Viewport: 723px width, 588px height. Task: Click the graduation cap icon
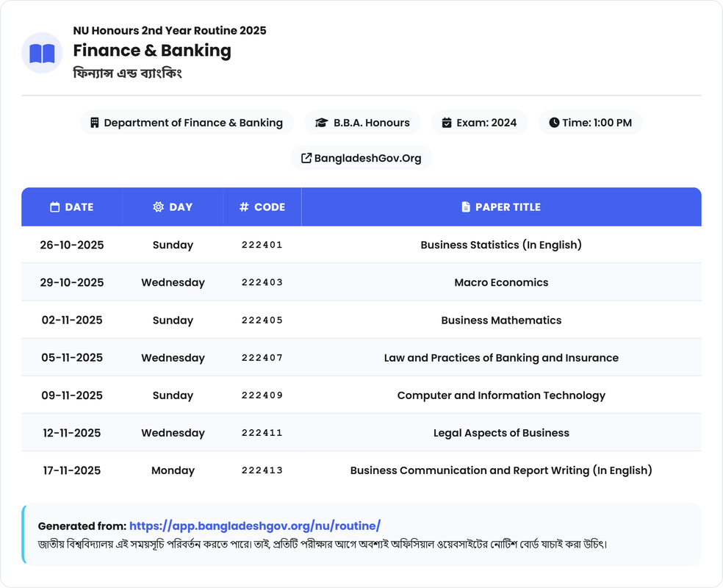pyautogui.click(x=321, y=123)
